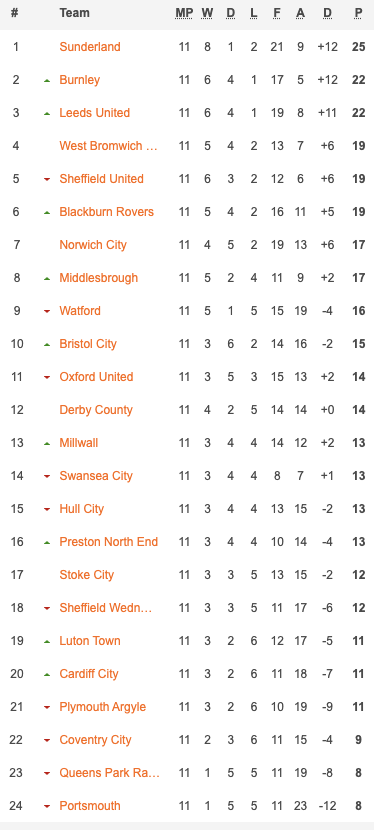Click the red down arrow beside Sheffield United
Viewport: 374px width, 830px height.
pyautogui.click(x=47, y=179)
